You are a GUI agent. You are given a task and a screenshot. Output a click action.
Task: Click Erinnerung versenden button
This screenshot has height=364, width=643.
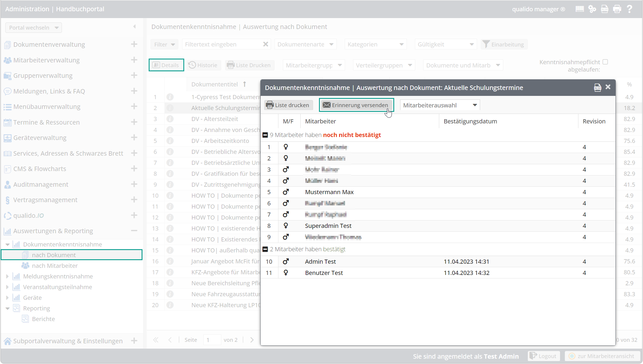pyautogui.click(x=356, y=105)
